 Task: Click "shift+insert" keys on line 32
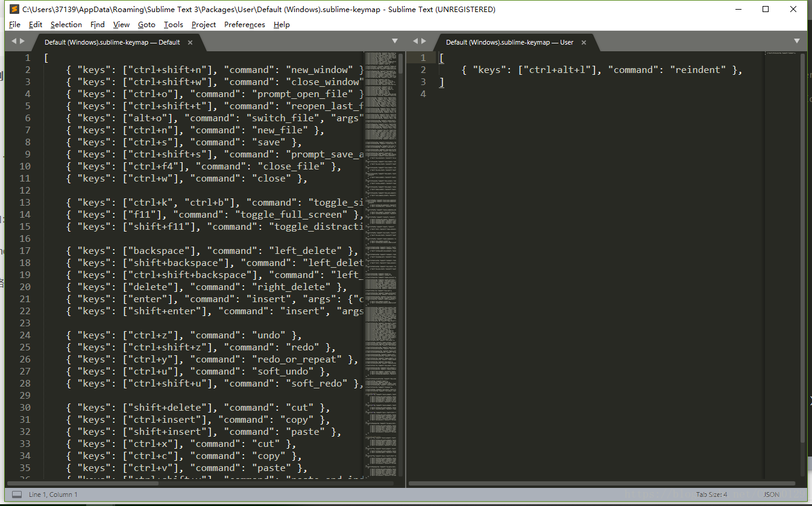pyautogui.click(x=167, y=432)
